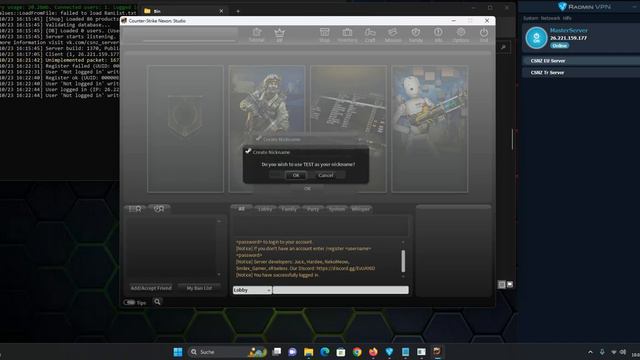Open the System menu in Radmin VPN
The width and height of the screenshot is (640, 360).
(531, 18)
